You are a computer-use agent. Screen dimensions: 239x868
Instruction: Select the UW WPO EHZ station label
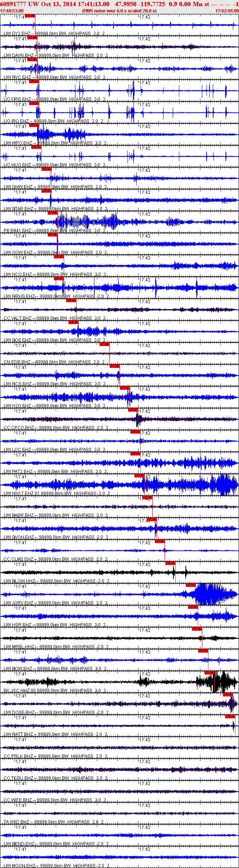(18, 143)
